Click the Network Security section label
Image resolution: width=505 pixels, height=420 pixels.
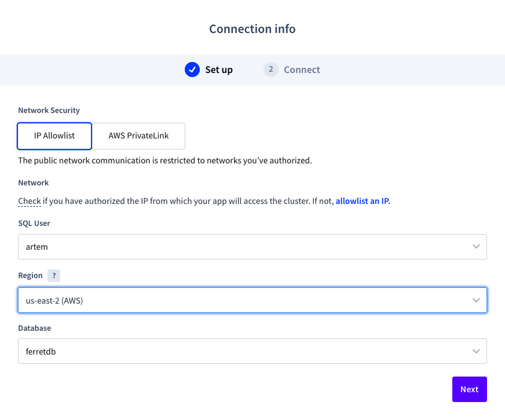click(x=49, y=110)
